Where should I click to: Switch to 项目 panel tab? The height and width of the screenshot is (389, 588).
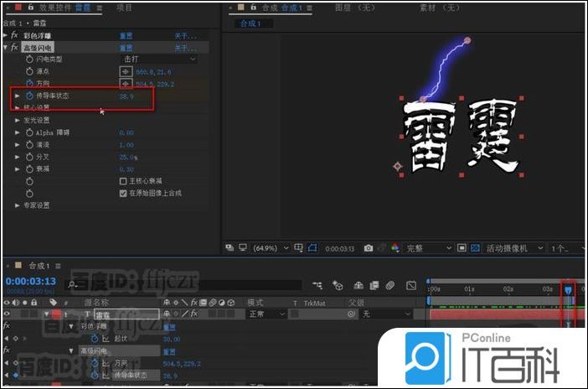pyautogui.click(x=124, y=8)
